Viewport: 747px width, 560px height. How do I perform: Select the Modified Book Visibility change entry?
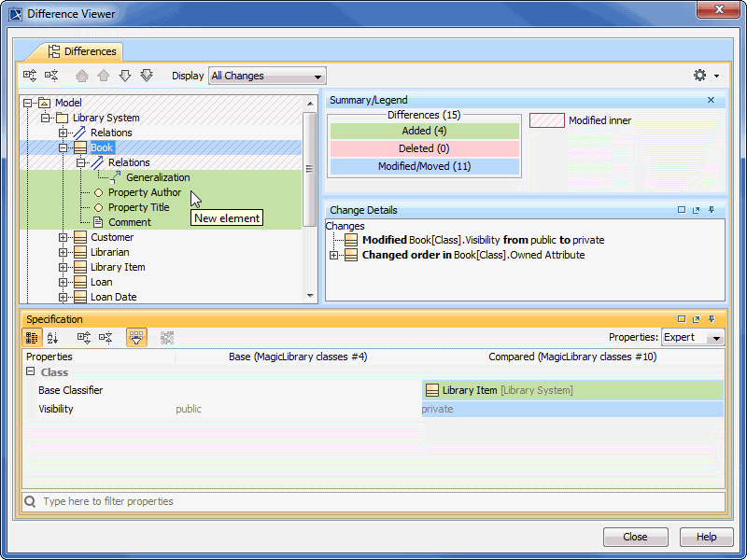[x=483, y=240]
